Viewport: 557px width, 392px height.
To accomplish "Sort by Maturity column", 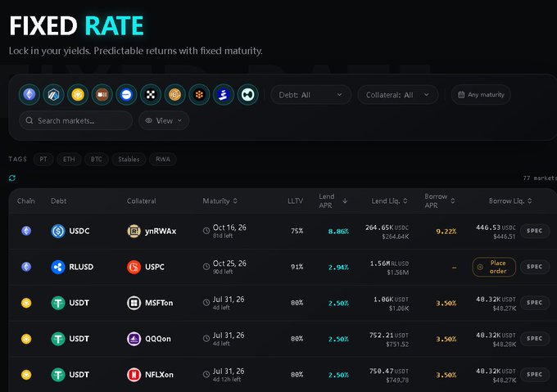I will pyautogui.click(x=220, y=201).
